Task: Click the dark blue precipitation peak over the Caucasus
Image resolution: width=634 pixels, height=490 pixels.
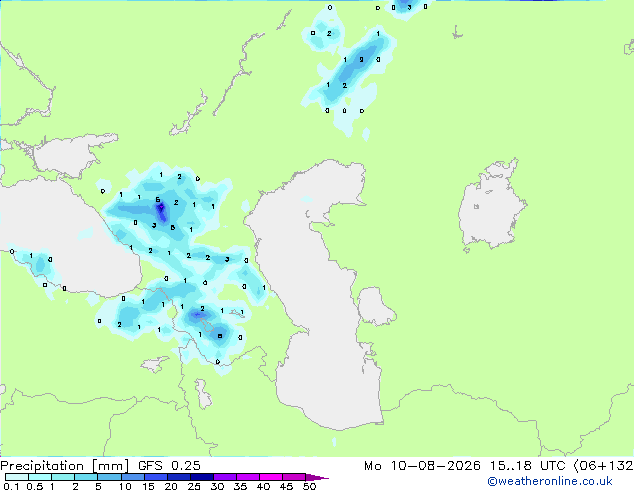Action: tap(161, 212)
